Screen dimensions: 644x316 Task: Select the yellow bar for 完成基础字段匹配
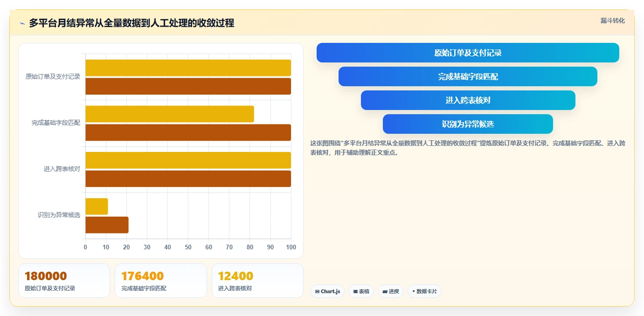point(170,114)
